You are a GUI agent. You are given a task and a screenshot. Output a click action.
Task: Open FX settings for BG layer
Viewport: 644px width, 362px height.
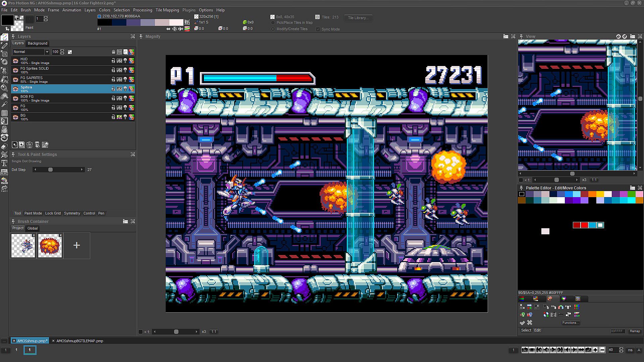coord(119,117)
